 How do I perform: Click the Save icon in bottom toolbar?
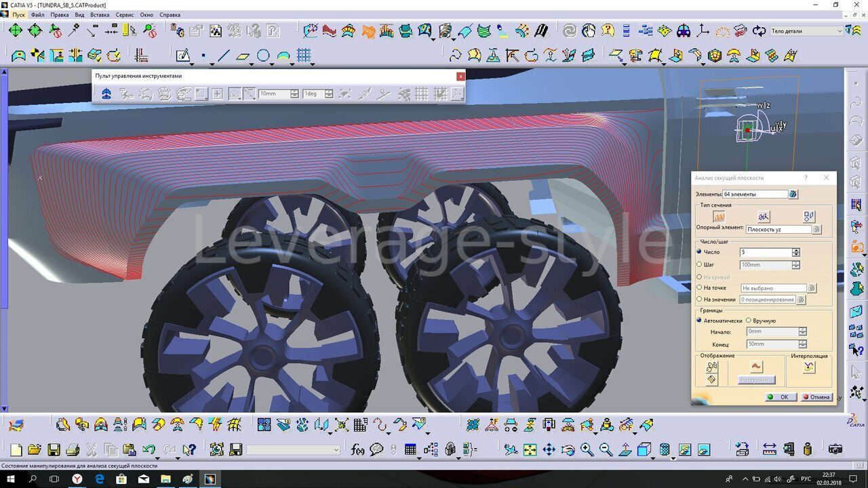pyautogui.click(x=53, y=449)
